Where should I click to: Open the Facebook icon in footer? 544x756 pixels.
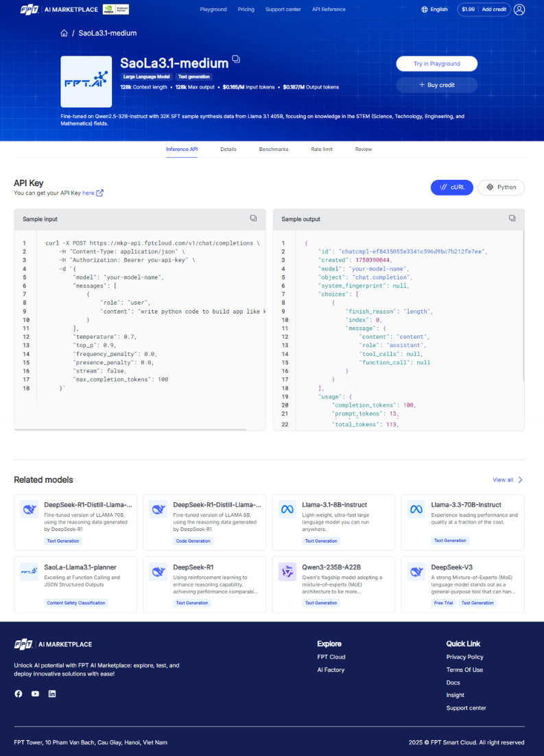tap(19, 694)
